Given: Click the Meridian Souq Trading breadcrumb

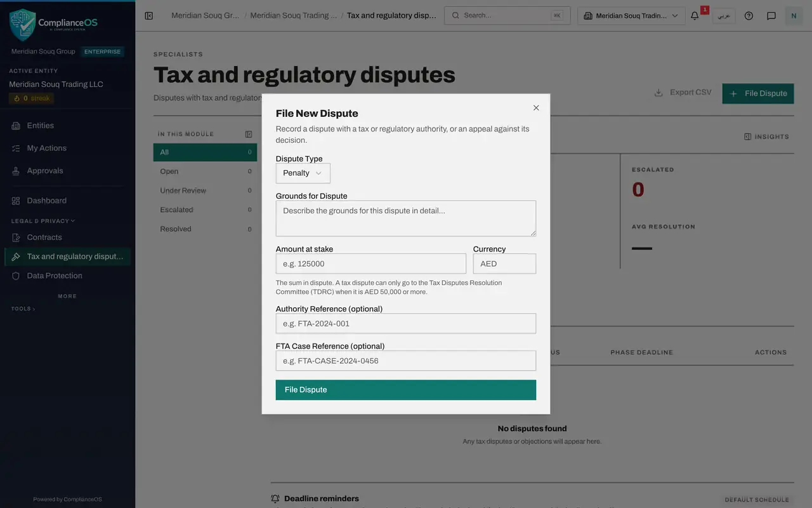Looking at the screenshot, I should 294,15.
